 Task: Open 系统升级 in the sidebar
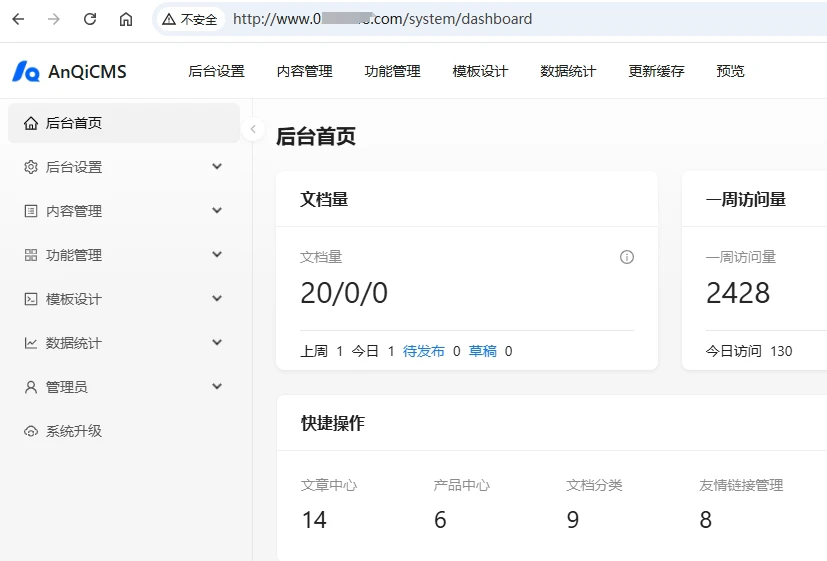coord(124,431)
